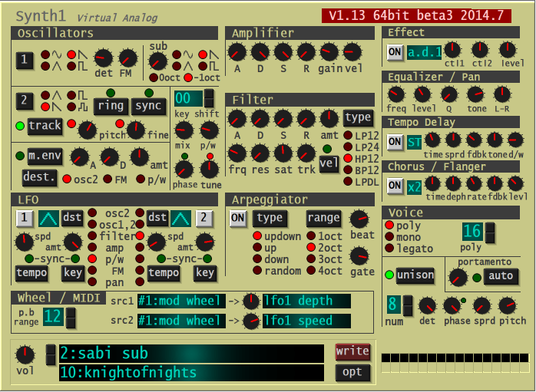
Task: Select p/w destination for LFO 1
Action: click(92, 259)
